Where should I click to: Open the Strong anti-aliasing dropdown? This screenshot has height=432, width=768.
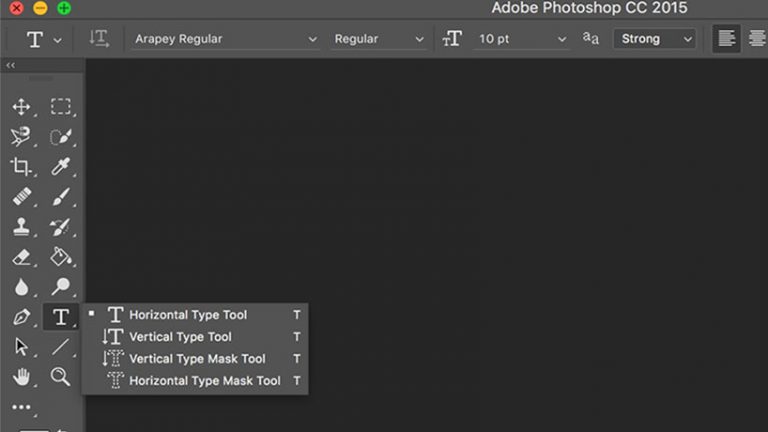(x=654, y=39)
